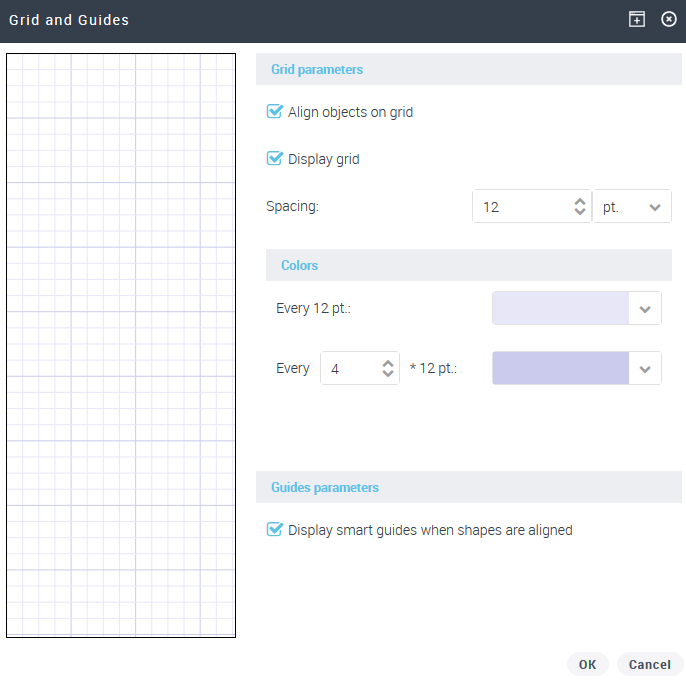Click the Every 12 pt. color swatch

[x=561, y=309]
